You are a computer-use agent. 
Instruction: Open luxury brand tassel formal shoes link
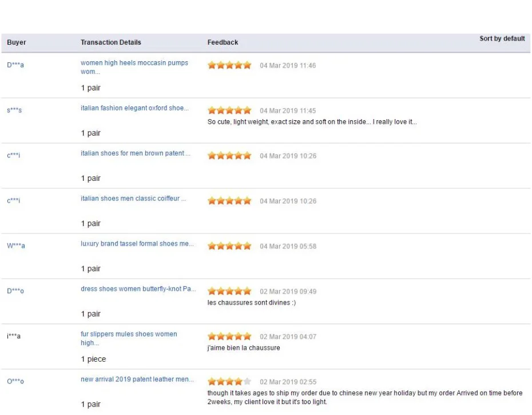137,243
